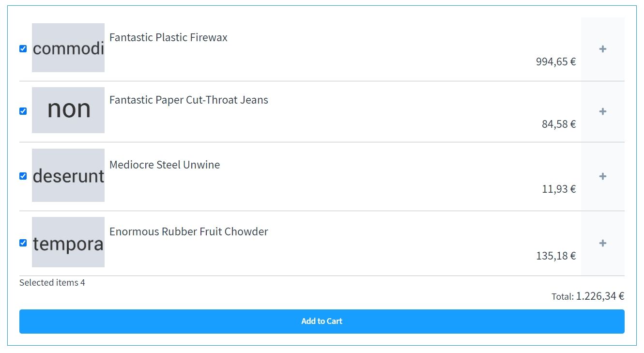Open Fantastic Plastic Firewax product title

[x=168, y=37]
